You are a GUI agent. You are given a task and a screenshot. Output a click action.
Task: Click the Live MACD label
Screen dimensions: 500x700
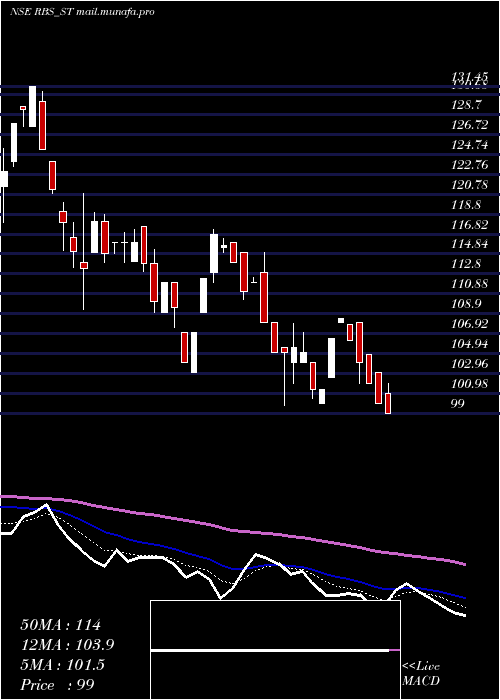click(421, 674)
